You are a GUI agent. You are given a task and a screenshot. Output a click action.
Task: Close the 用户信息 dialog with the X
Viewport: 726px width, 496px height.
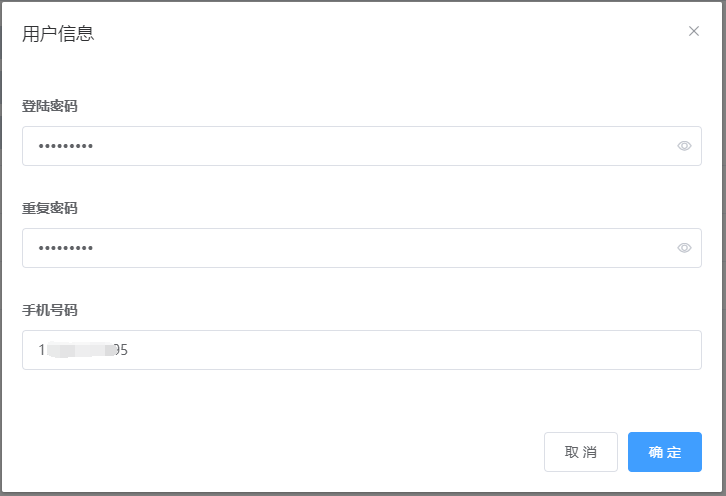coord(693,31)
